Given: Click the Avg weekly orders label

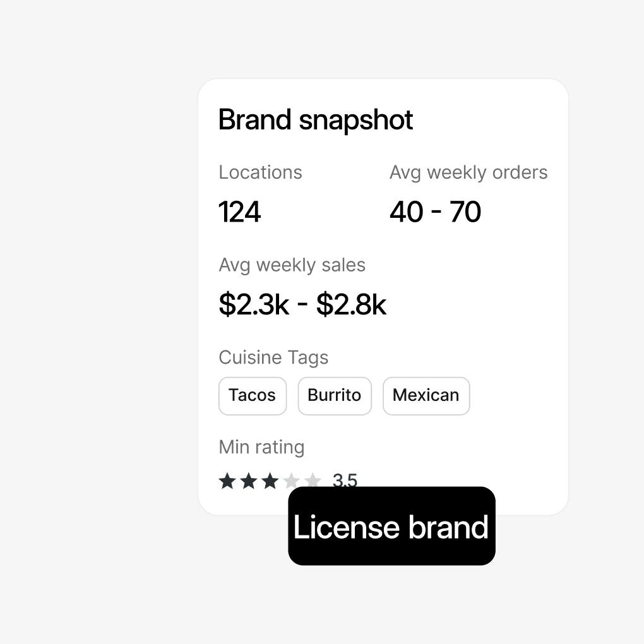Looking at the screenshot, I should (468, 172).
